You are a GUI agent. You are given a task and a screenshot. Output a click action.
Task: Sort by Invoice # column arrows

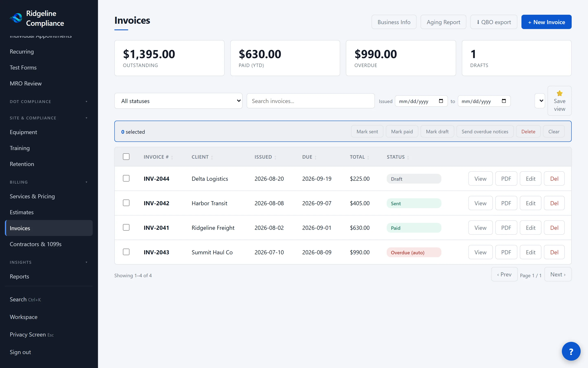click(172, 157)
